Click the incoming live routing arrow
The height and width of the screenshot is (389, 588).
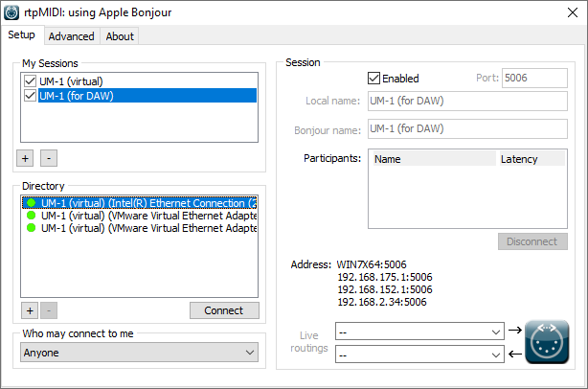point(515,354)
